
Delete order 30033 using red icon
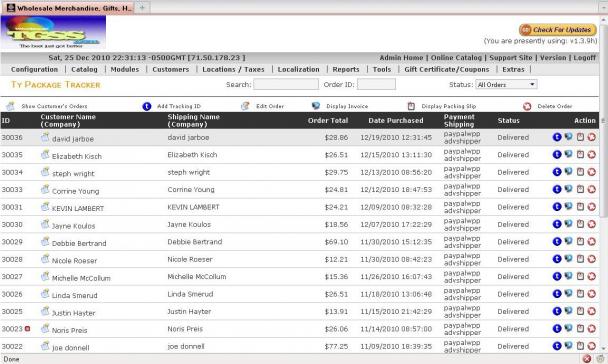[591, 189]
